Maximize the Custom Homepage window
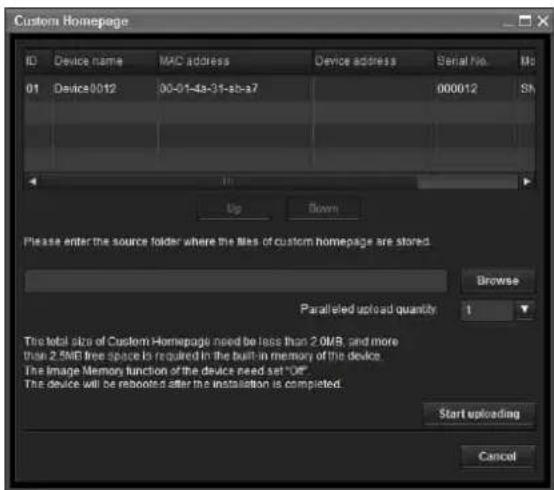This screenshot has height=490, width=554. click(x=525, y=21)
